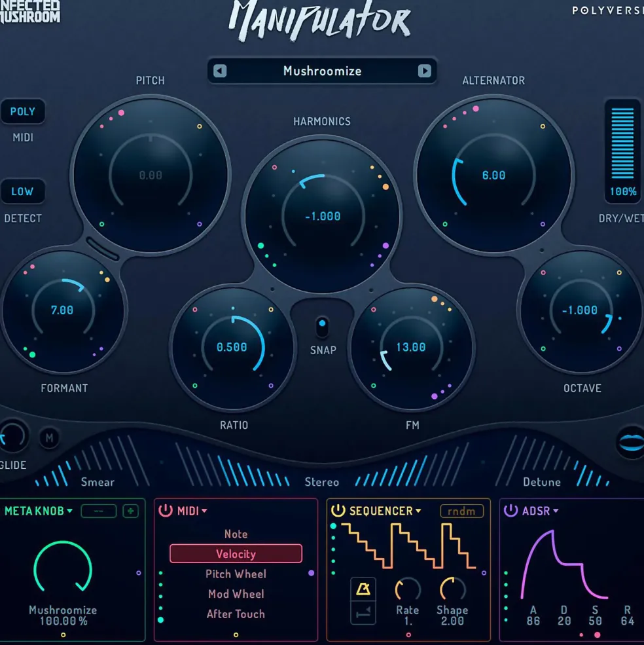Click the Alternator value 6.00

(493, 175)
